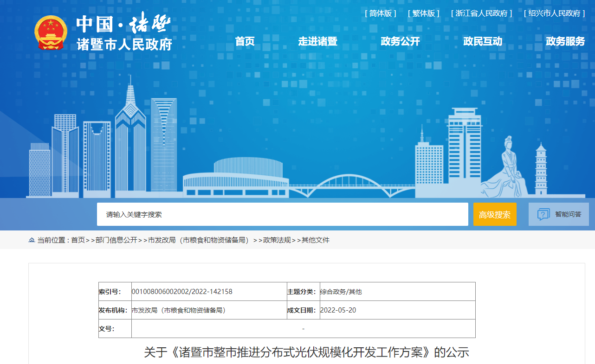
Task: Go to 政民互动 section
Action: [483, 41]
